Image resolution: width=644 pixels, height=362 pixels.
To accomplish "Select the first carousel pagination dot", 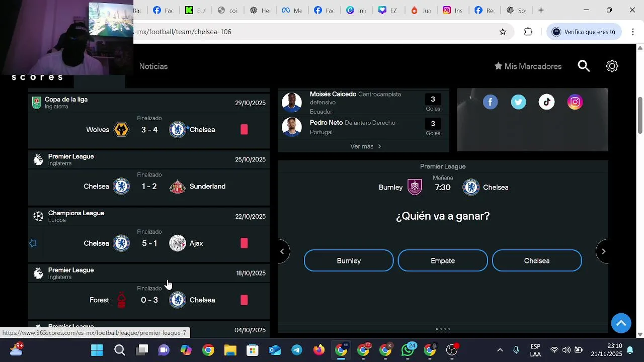I will [x=436, y=329].
